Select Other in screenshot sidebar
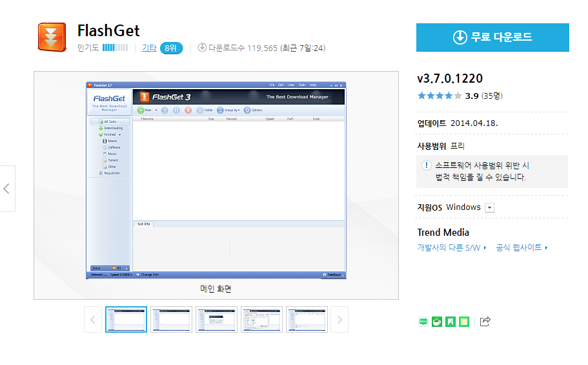The width and height of the screenshot is (588, 365). (x=110, y=167)
